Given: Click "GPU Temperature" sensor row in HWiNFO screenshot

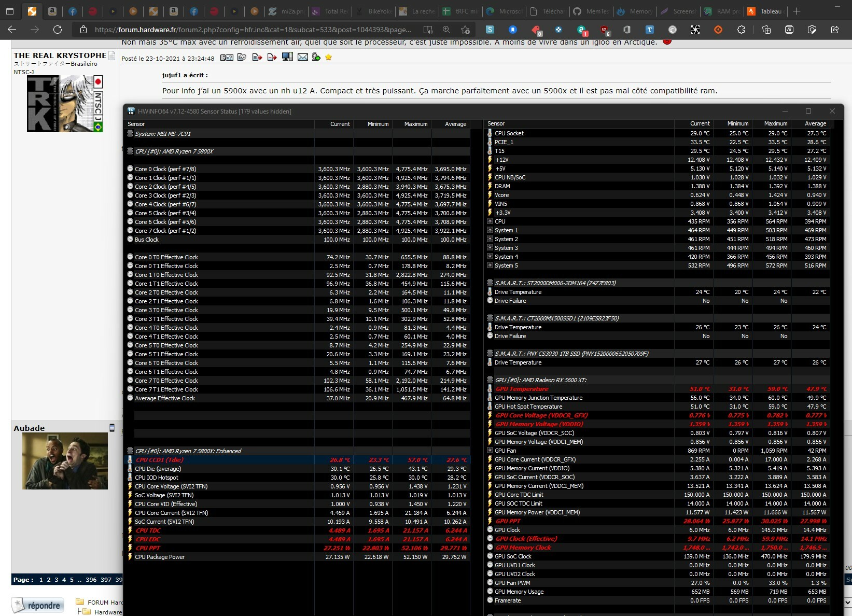Looking at the screenshot, I should (657, 389).
